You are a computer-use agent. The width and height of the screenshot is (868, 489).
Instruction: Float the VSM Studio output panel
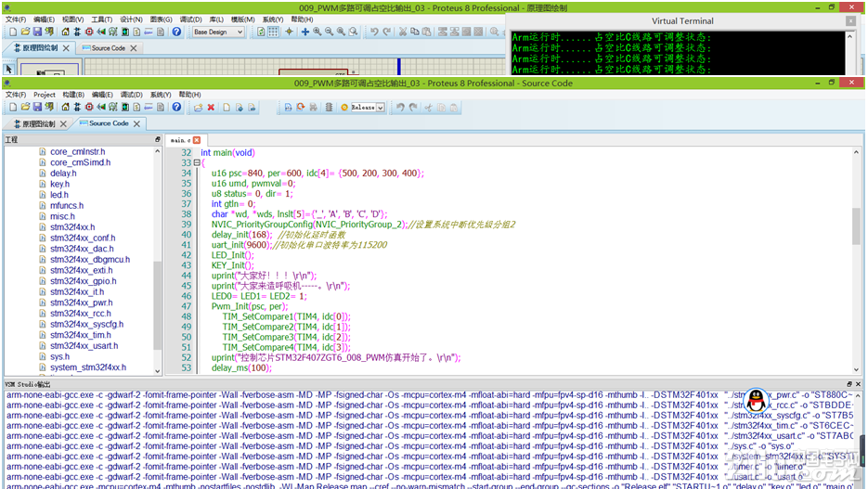pyautogui.click(x=849, y=384)
